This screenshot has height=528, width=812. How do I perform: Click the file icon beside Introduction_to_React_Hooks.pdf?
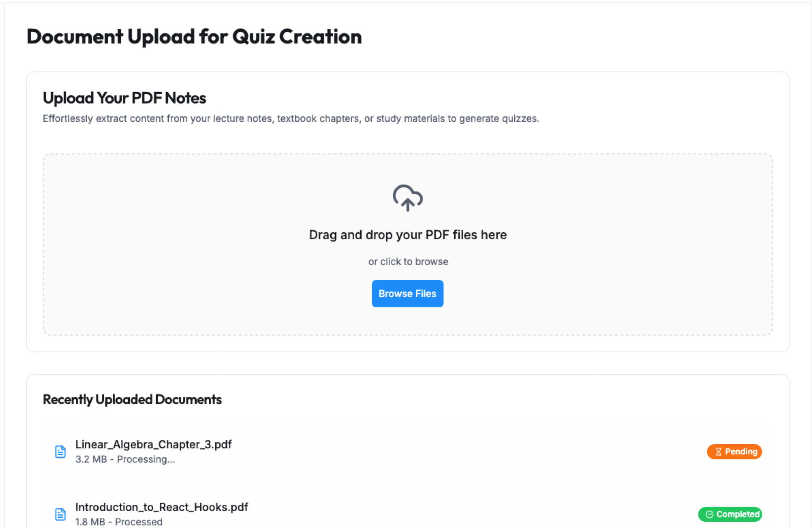pyautogui.click(x=60, y=514)
